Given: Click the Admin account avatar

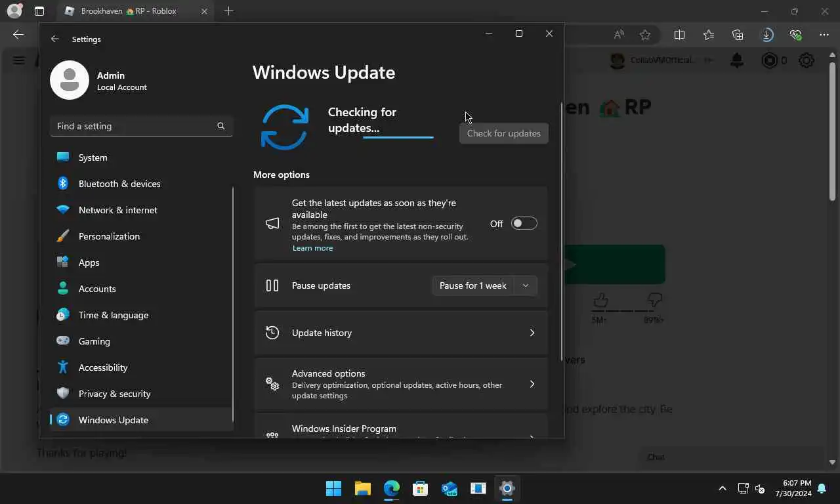Looking at the screenshot, I should tap(70, 80).
